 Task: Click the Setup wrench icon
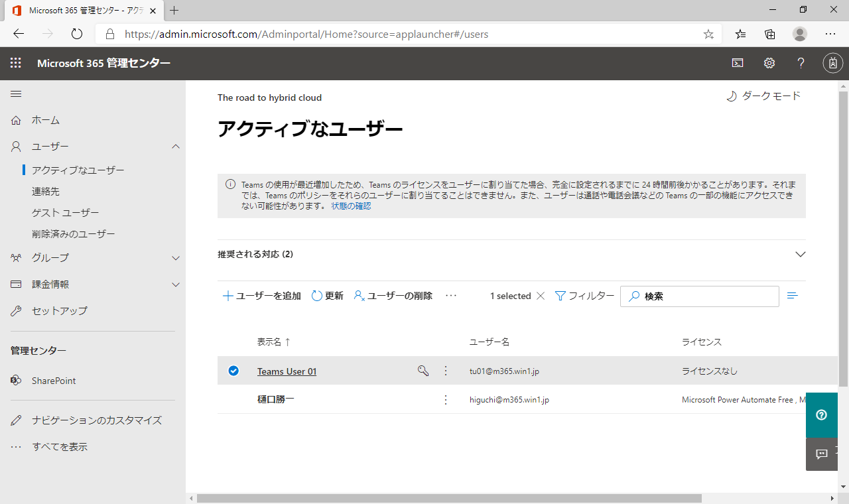click(17, 311)
